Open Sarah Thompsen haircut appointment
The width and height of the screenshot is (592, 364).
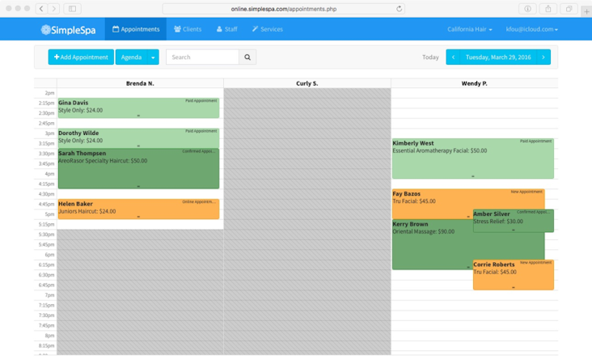(x=138, y=168)
